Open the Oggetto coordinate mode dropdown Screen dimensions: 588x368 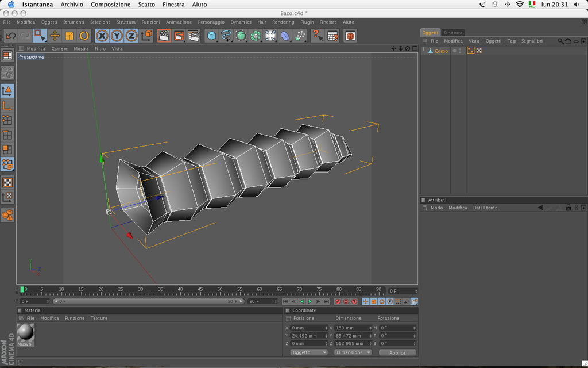(x=309, y=352)
